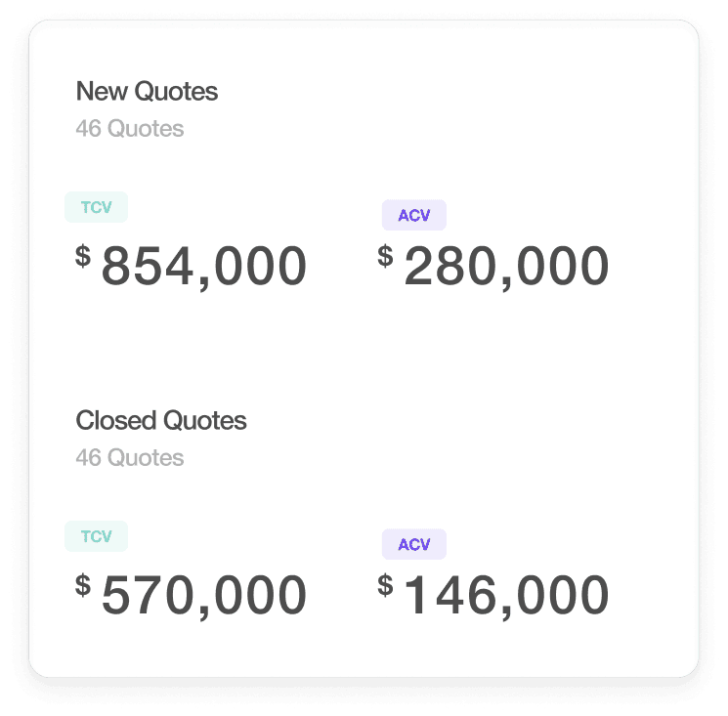
Task: Click the green TCV badge under Closed Quotes
Action: [96, 536]
